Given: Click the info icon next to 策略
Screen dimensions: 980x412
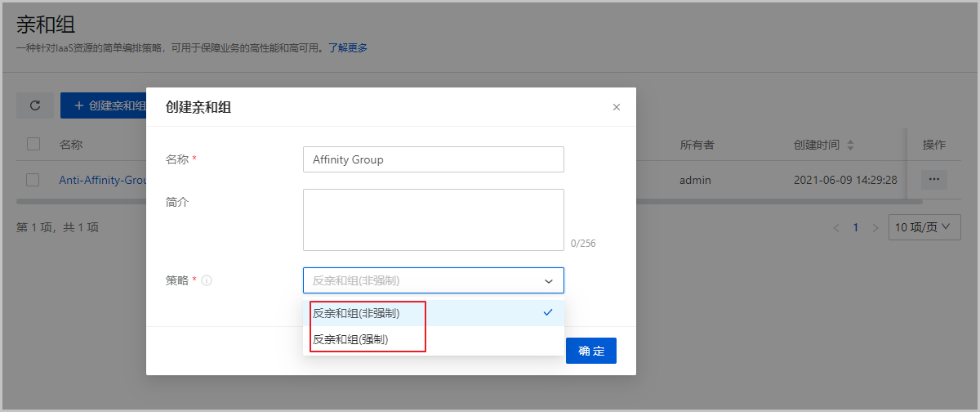Looking at the screenshot, I should click(x=207, y=280).
